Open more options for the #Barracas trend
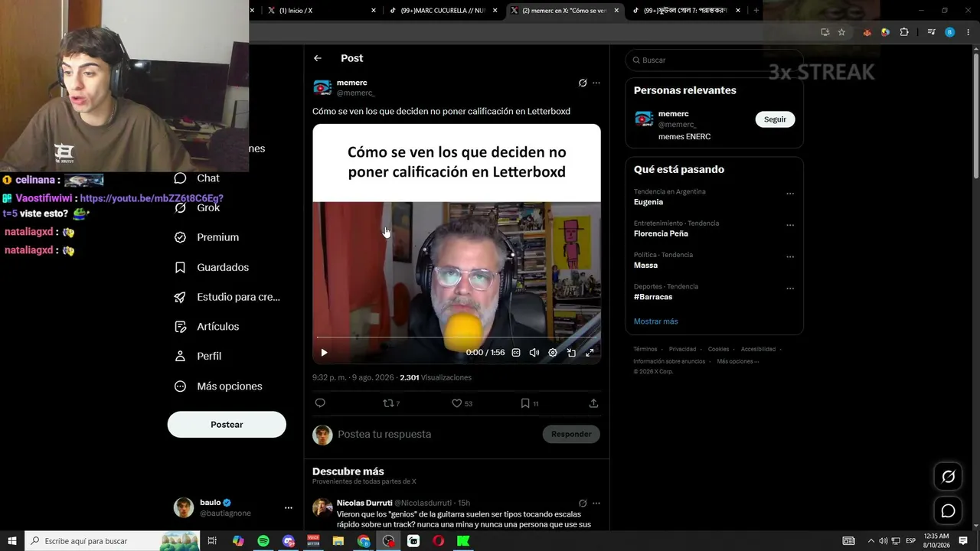This screenshot has width=980, height=551. coord(790,289)
